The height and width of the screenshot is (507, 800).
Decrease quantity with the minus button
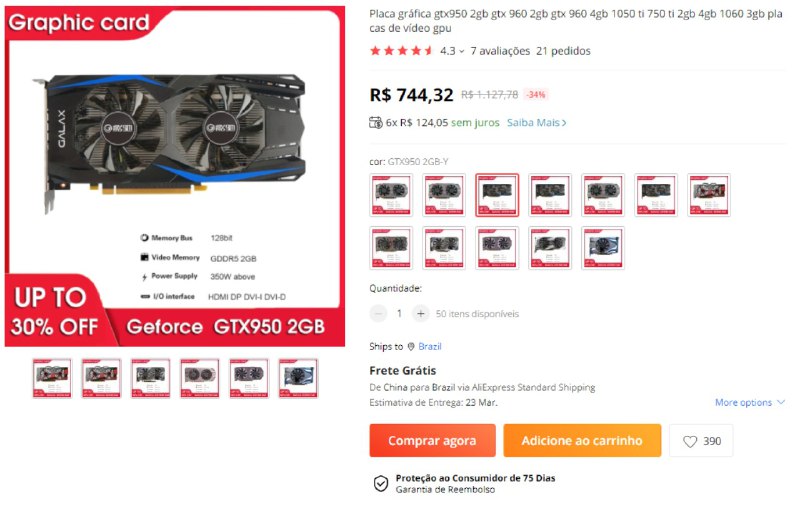click(x=378, y=314)
